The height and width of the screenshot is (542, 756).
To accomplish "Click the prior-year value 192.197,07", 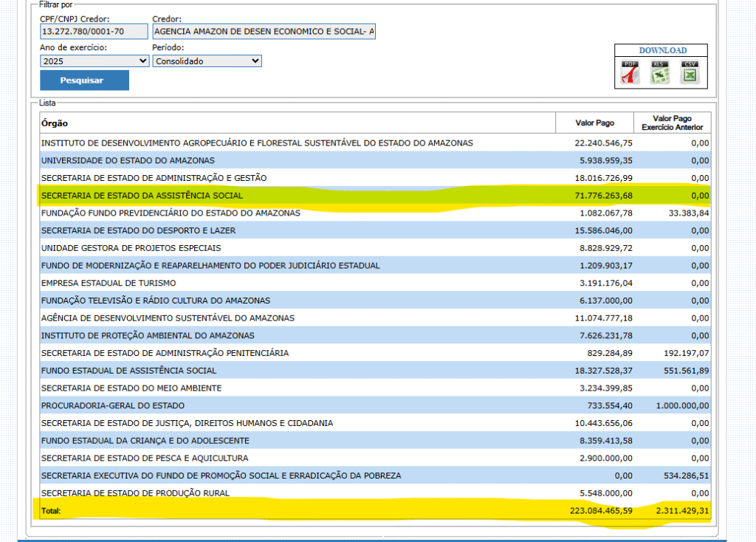I will coord(686,353).
